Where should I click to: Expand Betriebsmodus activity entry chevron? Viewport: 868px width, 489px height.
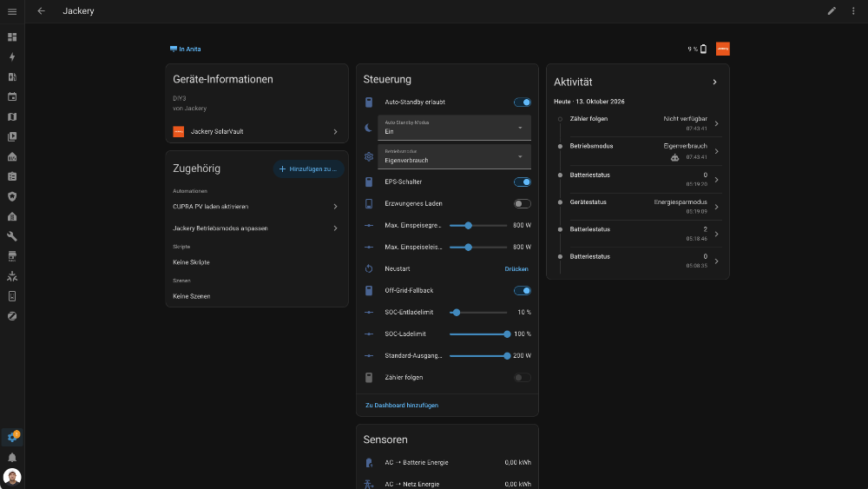coord(716,151)
